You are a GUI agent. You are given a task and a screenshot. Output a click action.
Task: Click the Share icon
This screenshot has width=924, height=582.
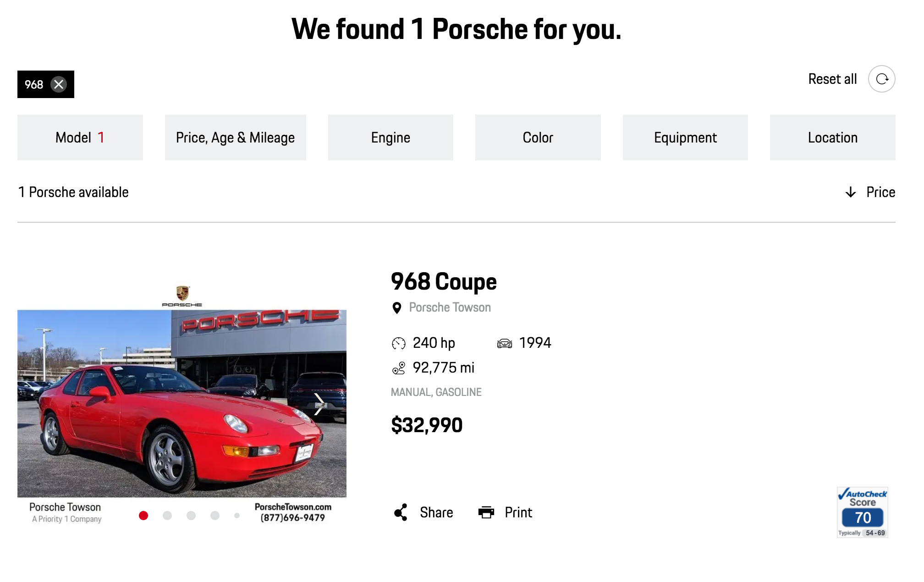tap(401, 512)
